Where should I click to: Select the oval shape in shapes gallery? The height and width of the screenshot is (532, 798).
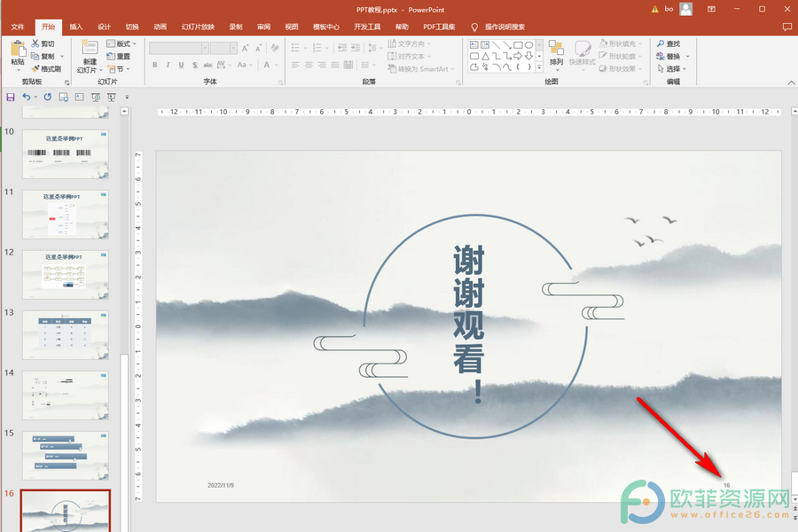[x=528, y=45]
